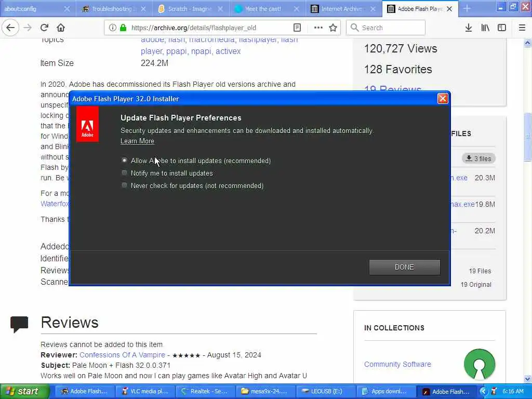The height and width of the screenshot is (399, 532).
Task: Click the DONE button in installer
Action: pos(404,268)
